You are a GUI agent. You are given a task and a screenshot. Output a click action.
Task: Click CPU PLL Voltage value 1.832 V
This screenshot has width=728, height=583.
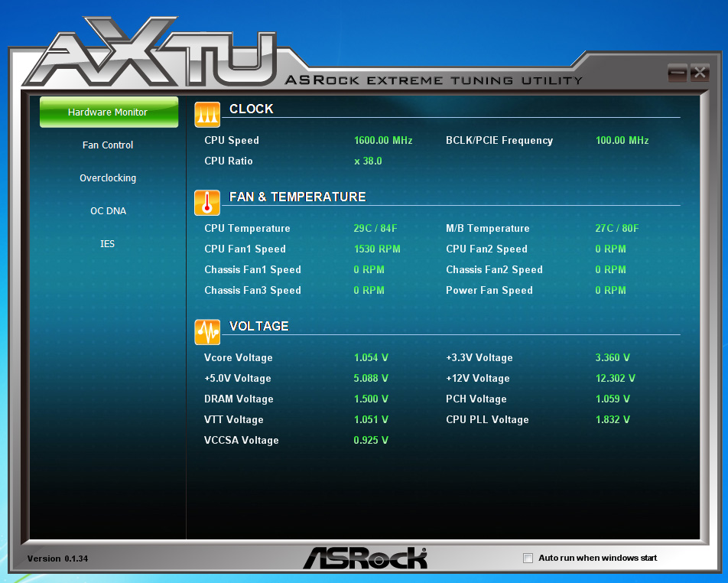coord(613,419)
